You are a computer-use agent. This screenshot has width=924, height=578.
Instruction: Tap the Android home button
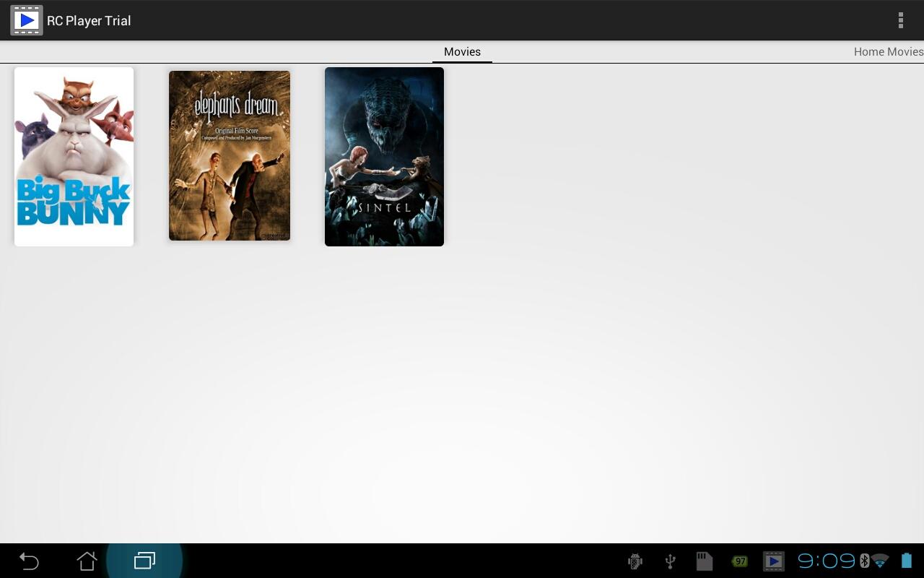pos(87,561)
